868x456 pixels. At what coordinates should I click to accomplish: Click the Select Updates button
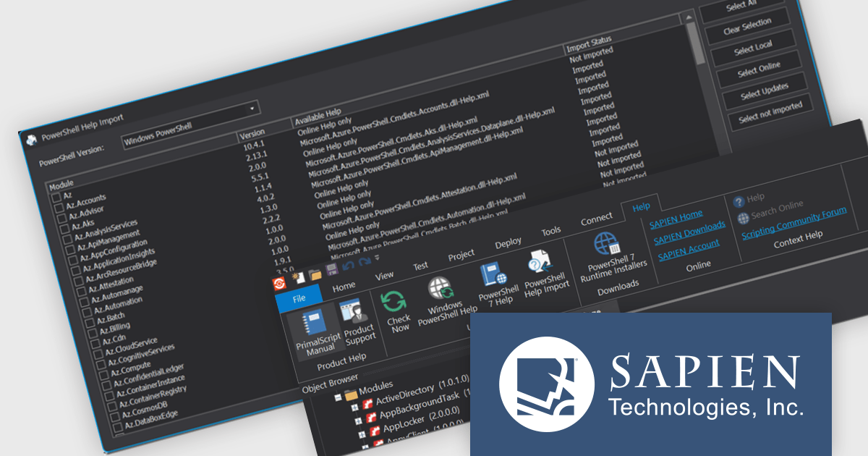pos(765,92)
